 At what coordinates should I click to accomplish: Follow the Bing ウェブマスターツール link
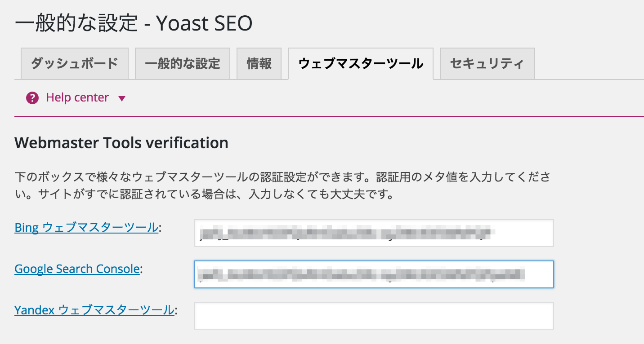coord(86,227)
